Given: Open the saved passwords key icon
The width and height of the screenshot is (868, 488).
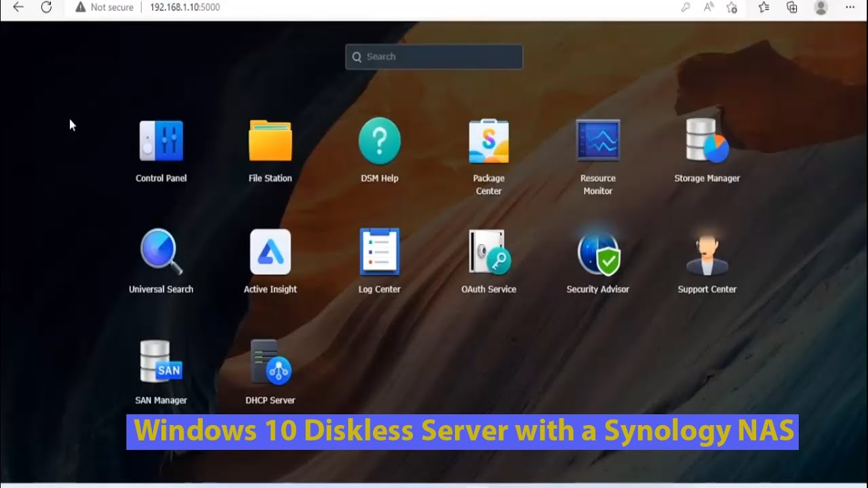Looking at the screenshot, I should pyautogui.click(x=686, y=7).
